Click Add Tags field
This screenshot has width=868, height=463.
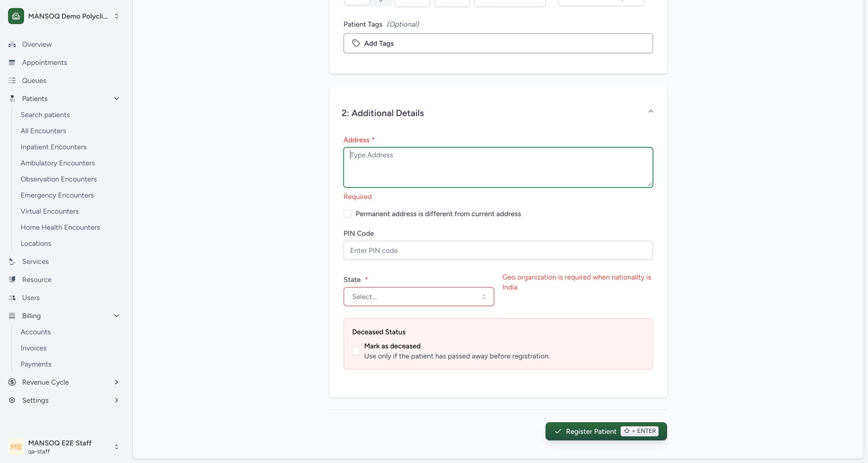coord(498,43)
